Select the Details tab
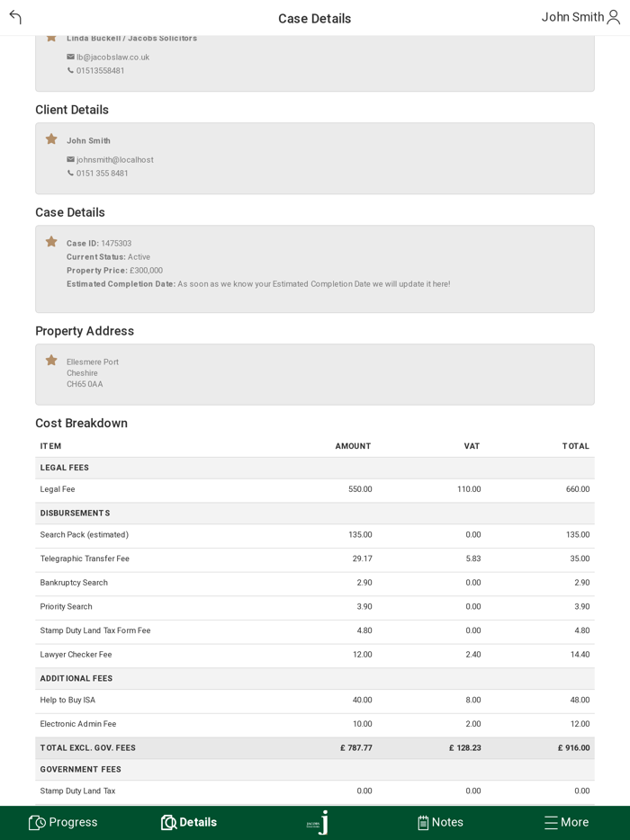The image size is (630, 840). [x=189, y=822]
